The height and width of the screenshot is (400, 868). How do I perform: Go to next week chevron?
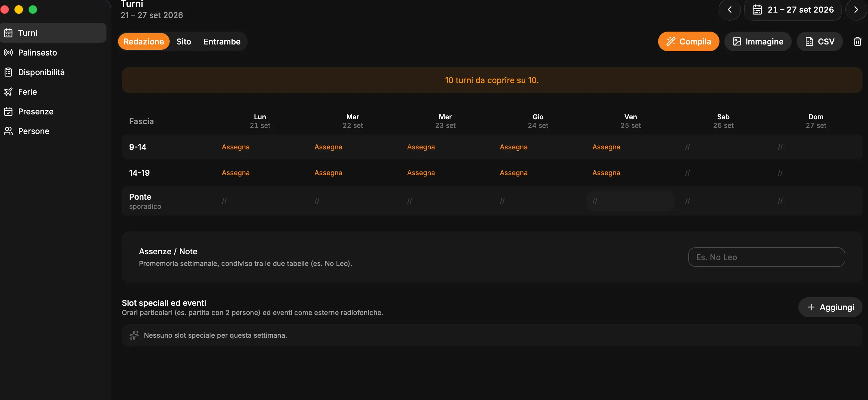click(856, 10)
